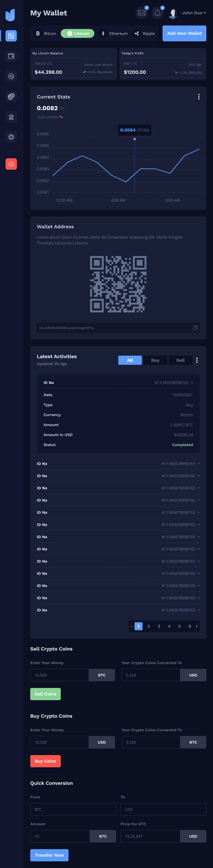Click the Quick Conversion From BTC field
The width and height of the screenshot is (213, 868).
click(73, 809)
